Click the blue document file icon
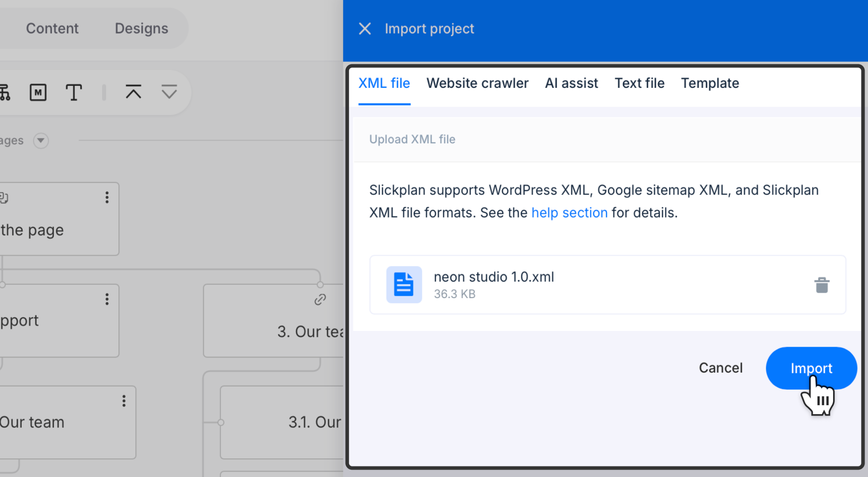Viewport: 868px width, 477px height. pyautogui.click(x=404, y=284)
